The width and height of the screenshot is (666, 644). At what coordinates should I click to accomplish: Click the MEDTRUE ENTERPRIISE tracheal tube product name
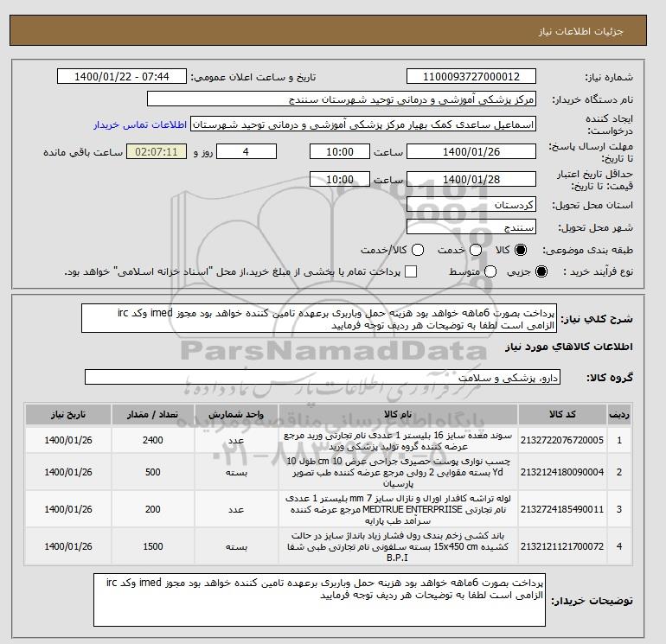click(x=398, y=509)
